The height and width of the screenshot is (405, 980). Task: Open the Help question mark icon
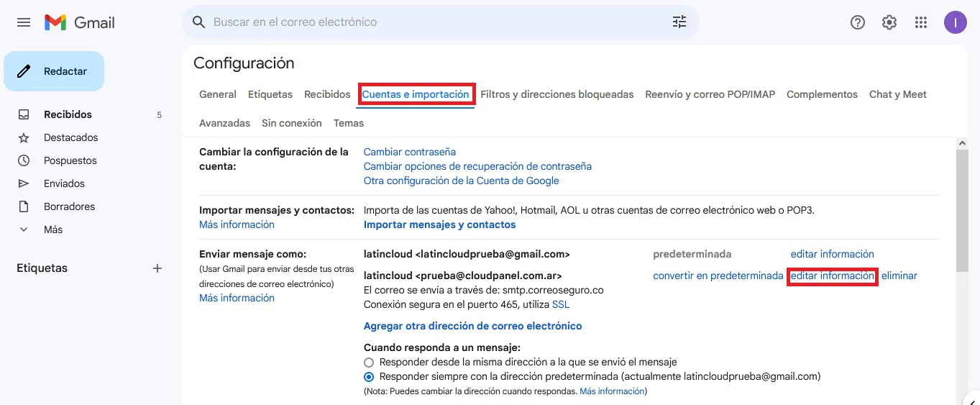point(857,22)
